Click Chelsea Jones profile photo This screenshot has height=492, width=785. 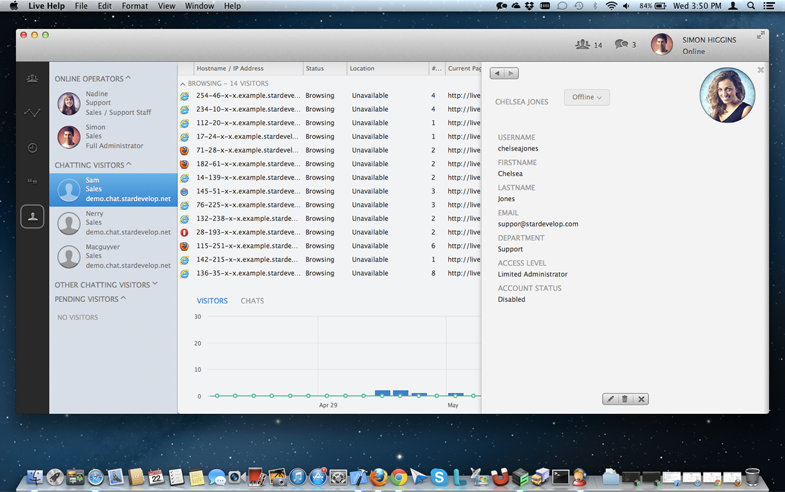[727, 95]
